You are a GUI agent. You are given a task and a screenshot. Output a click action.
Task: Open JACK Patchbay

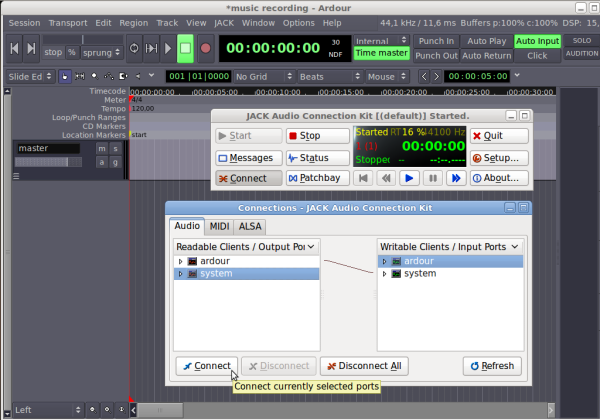click(318, 178)
